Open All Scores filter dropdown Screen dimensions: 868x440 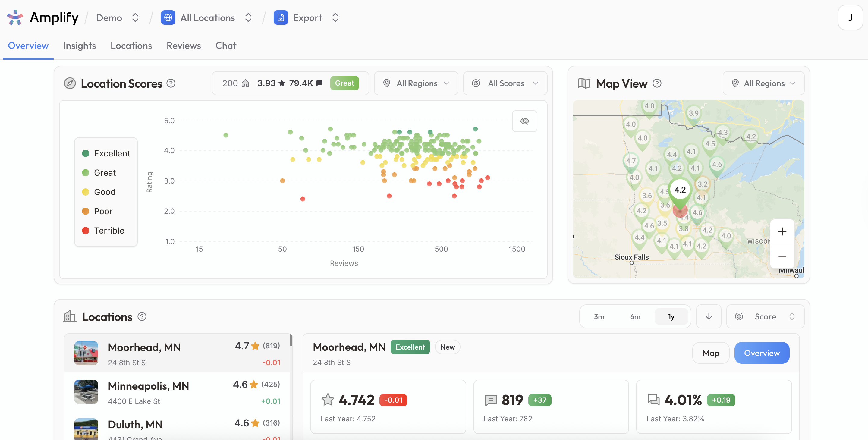[505, 83]
